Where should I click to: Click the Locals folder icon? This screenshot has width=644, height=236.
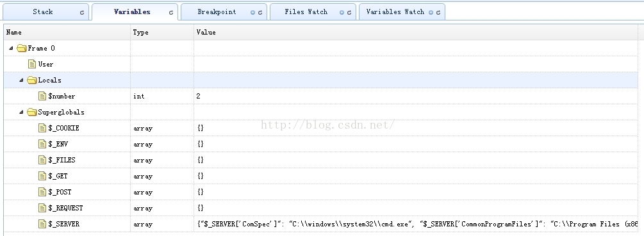[x=32, y=81]
